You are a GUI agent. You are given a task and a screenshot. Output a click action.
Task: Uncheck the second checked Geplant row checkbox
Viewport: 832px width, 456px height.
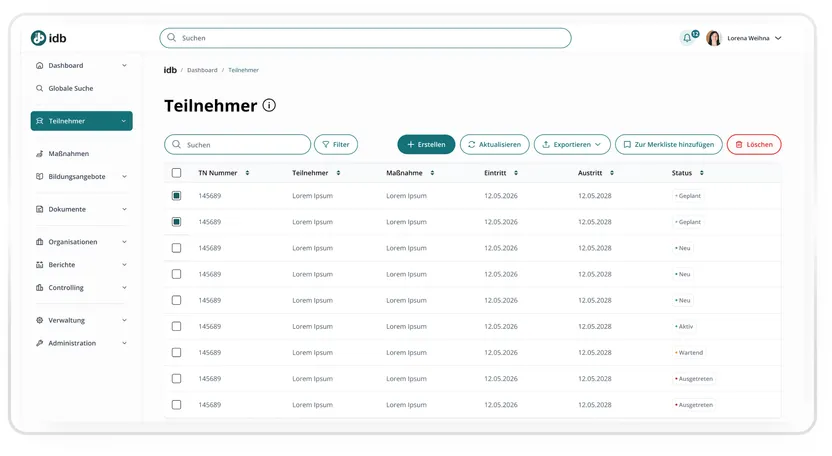tap(176, 222)
